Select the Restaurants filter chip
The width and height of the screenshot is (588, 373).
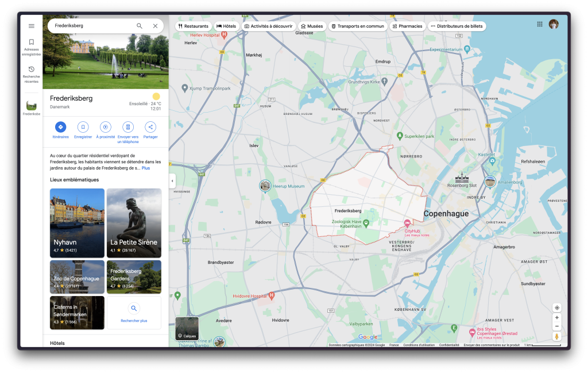click(x=194, y=26)
